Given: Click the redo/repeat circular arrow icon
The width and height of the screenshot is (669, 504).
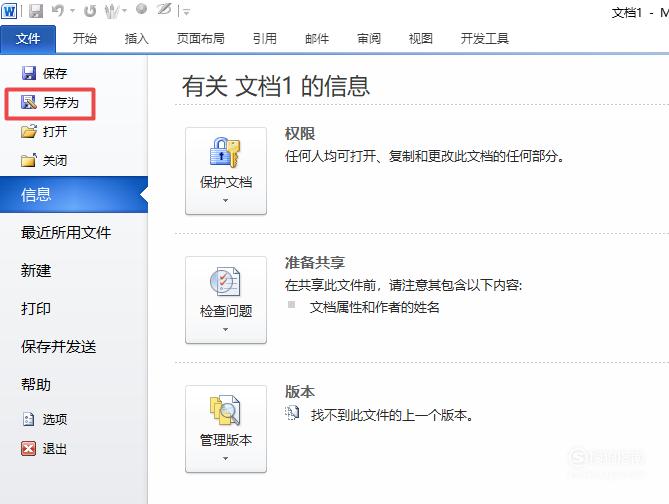Looking at the screenshot, I should 90,11.
